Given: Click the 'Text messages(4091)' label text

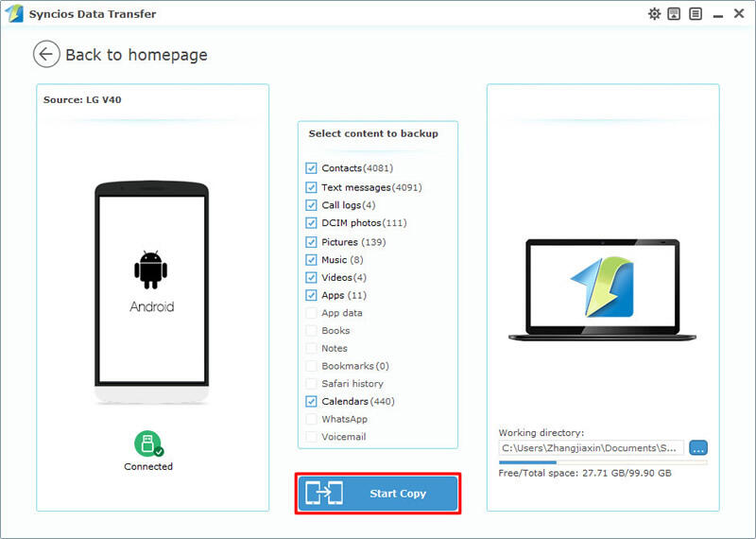Looking at the screenshot, I should [371, 187].
